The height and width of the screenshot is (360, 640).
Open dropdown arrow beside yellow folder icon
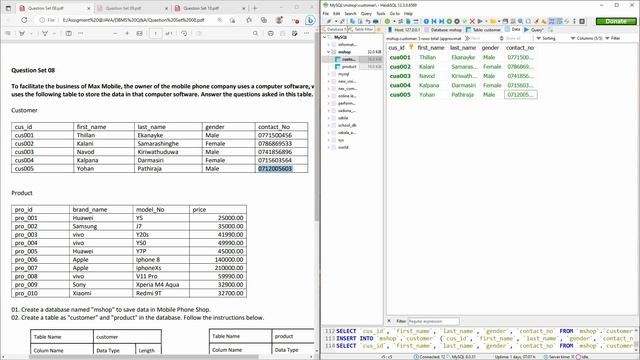point(499,21)
